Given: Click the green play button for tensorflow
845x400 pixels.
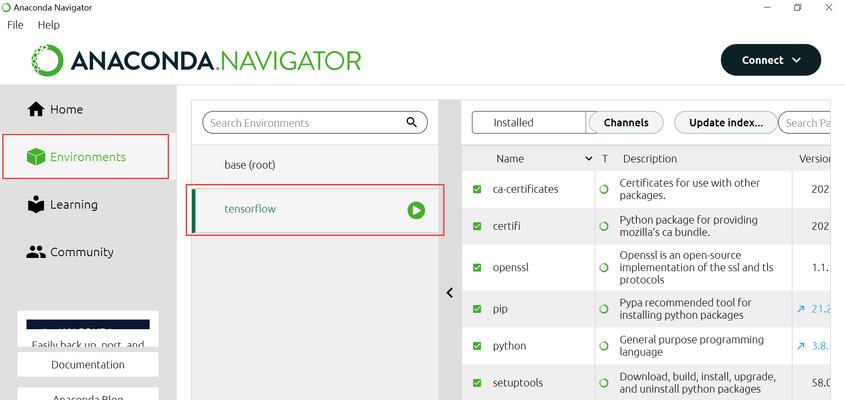Looking at the screenshot, I should [x=416, y=210].
